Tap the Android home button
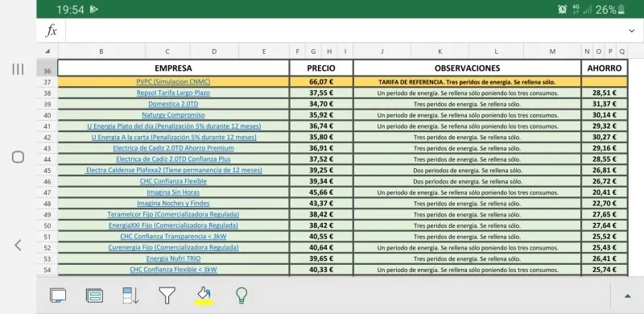Viewport: 644px width, 314px height. point(18,157)
